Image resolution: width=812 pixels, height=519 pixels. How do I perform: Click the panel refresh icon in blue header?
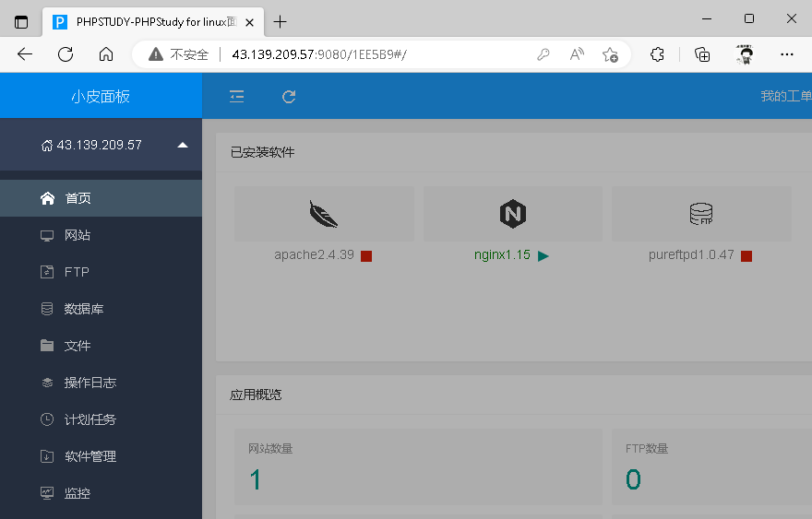pos(289,96)
